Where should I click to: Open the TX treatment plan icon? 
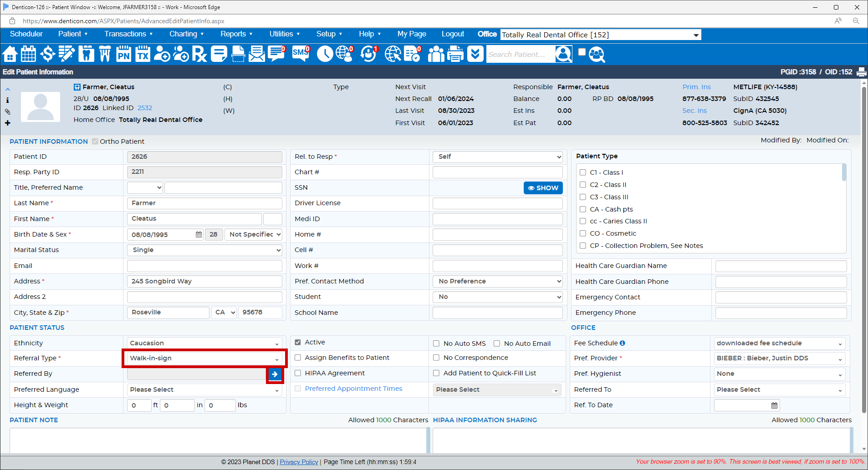(143, 54)
